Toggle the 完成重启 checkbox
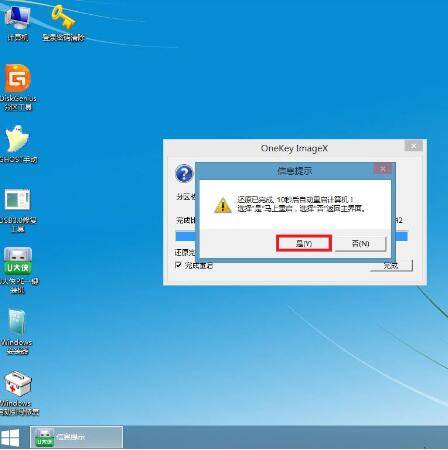Viewport: 448px width, 450px height. point(178,265)
